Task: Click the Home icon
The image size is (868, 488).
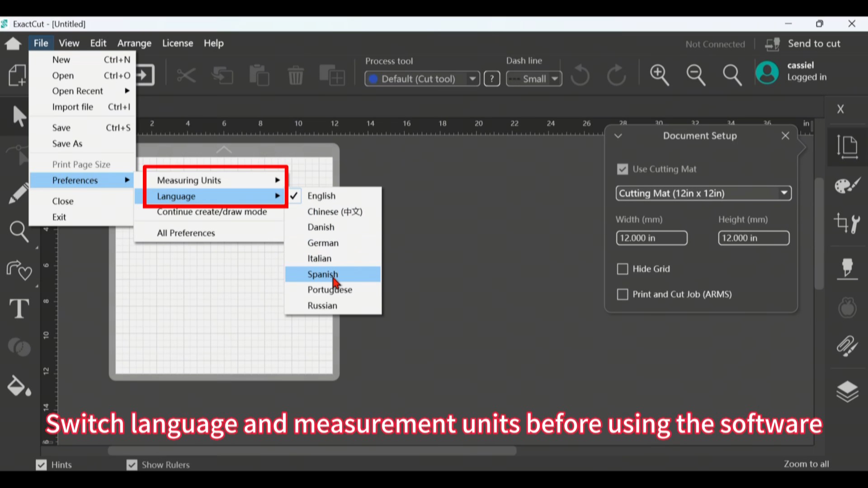Action: click(13, 43)
